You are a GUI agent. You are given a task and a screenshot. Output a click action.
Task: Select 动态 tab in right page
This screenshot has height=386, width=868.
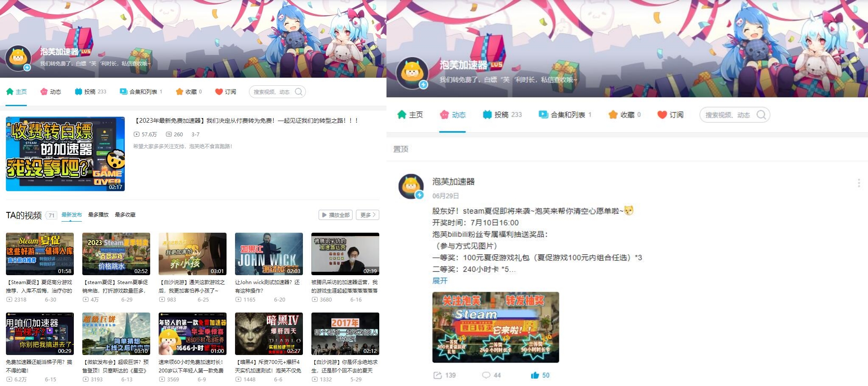pyautogui.click(x=453, y=115)
